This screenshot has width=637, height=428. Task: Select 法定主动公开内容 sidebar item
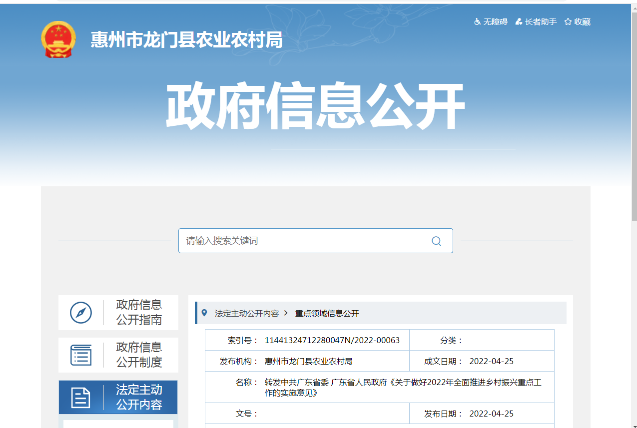pyautogui.click(x=118, y=397)
